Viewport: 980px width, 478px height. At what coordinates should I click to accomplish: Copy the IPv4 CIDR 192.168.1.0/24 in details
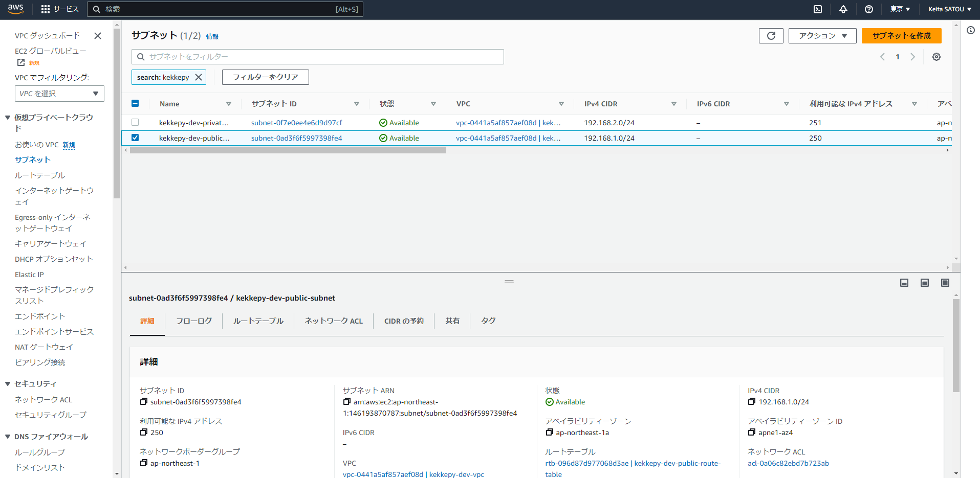click(752, 402)
